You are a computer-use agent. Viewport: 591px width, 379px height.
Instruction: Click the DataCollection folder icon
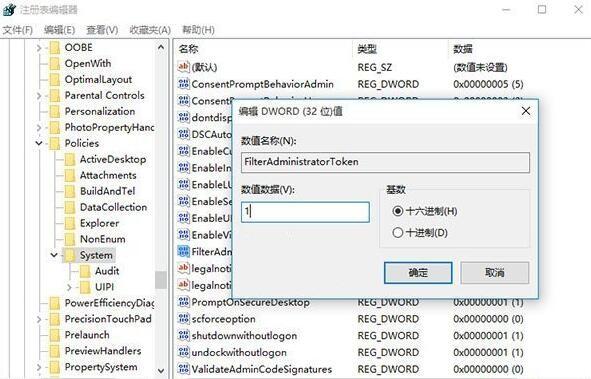(70, 207)
